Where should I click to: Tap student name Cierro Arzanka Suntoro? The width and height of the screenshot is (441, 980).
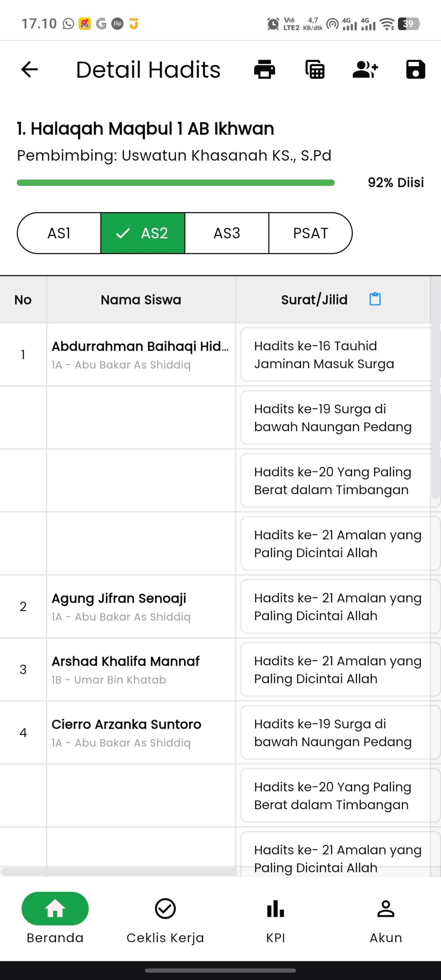coord(126,724)
